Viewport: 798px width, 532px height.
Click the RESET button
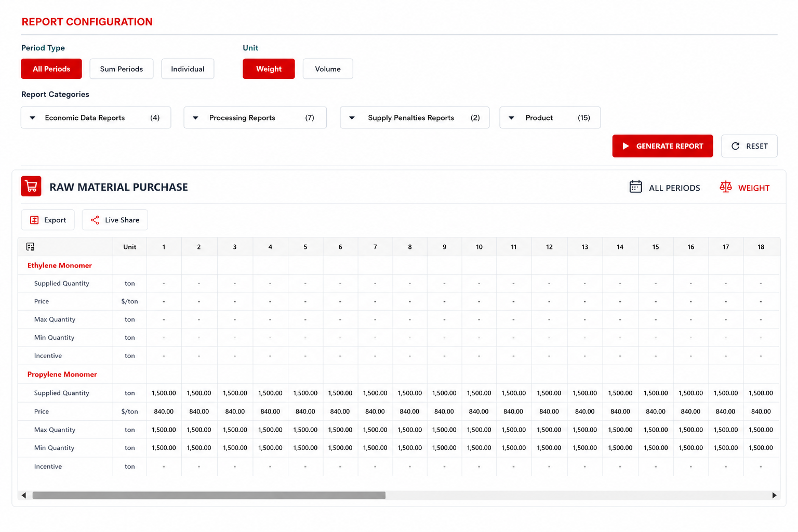[x=749, y=146]
